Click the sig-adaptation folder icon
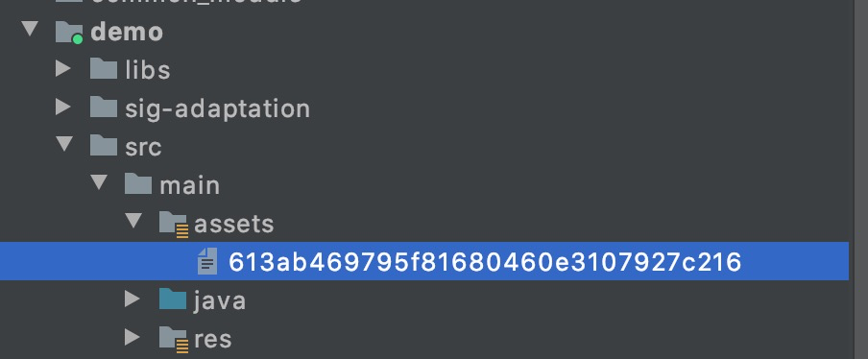 click(104, 108)
